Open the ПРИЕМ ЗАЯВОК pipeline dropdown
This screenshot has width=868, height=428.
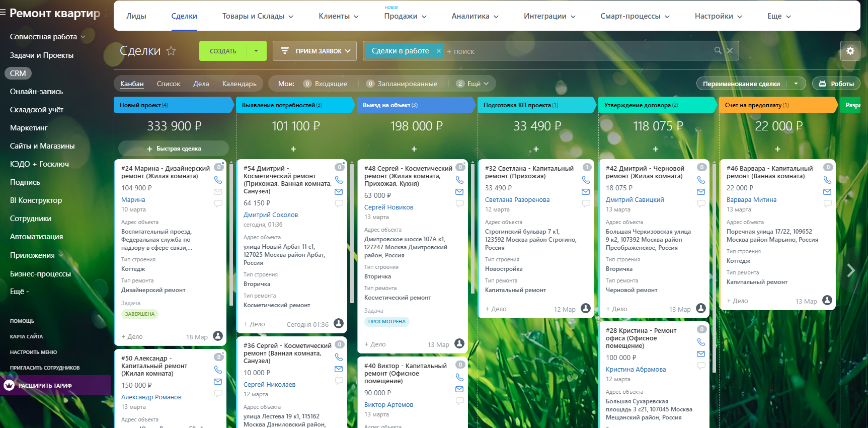point(314,51)
